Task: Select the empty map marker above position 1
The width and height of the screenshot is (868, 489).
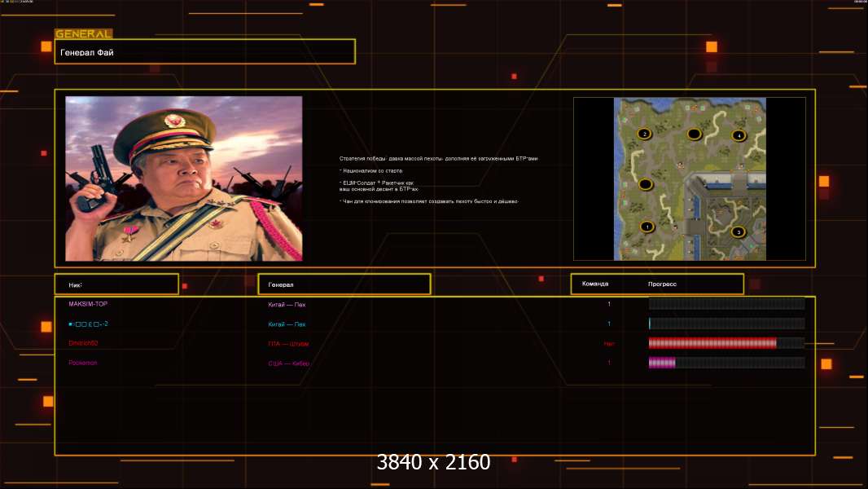Action: pyautogui.click(x=646, y=184)
